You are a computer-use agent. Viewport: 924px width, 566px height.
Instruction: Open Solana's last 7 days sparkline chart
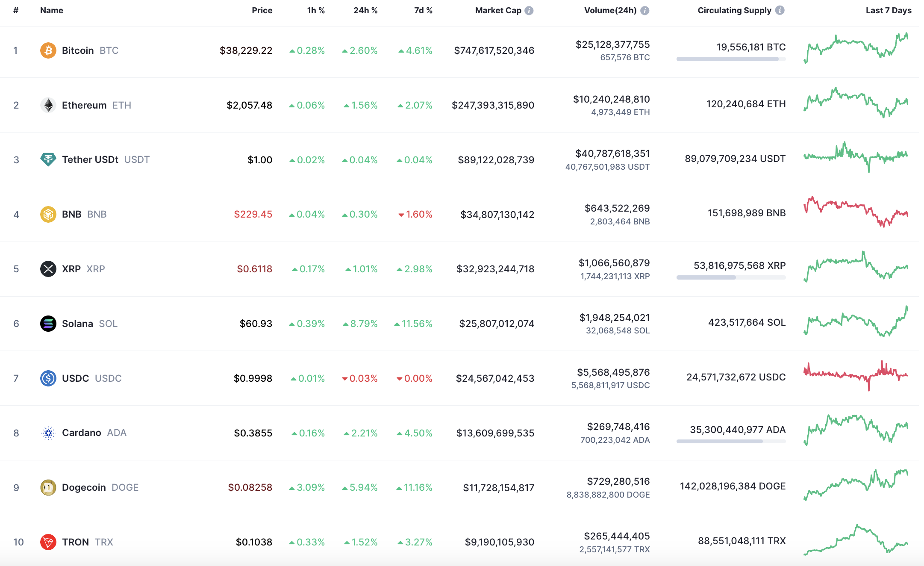coord(856,321)
